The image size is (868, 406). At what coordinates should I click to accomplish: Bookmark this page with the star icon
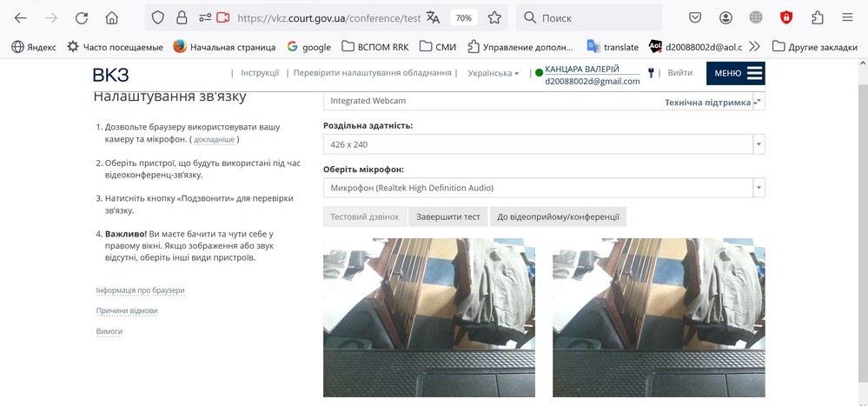(494, 17)
